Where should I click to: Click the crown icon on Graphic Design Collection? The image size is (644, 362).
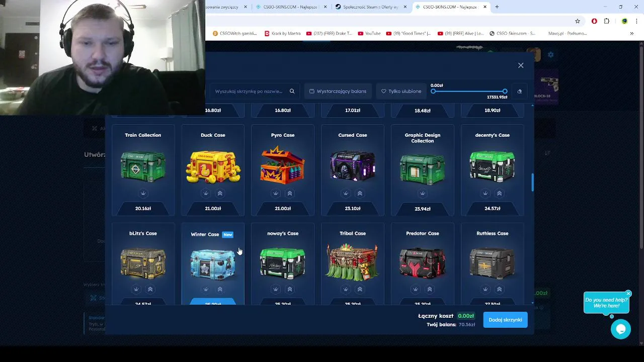423,193
